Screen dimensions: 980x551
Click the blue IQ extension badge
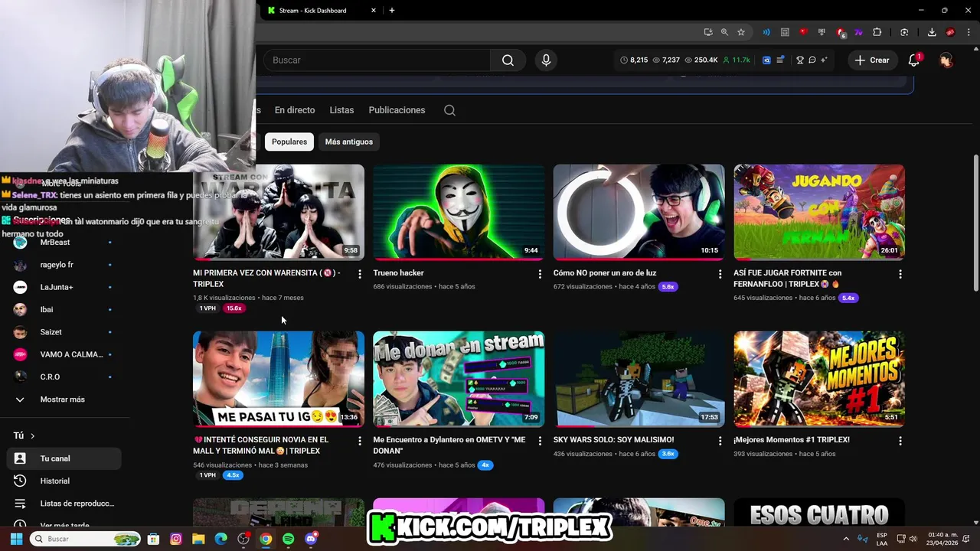(766, 60)
